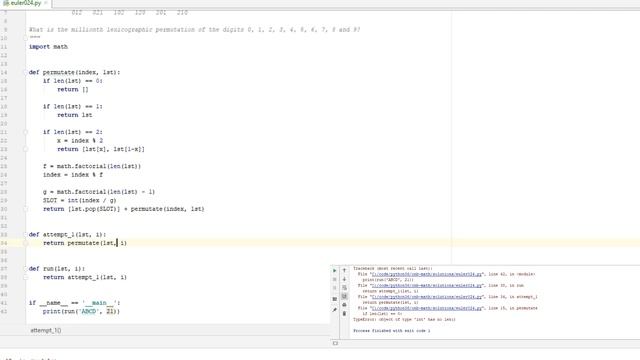The height and width of the screenshot is (360, 640).
Task: Click on 'return permutate(lst, i)' highlighted line
Action: coord(85,243)
